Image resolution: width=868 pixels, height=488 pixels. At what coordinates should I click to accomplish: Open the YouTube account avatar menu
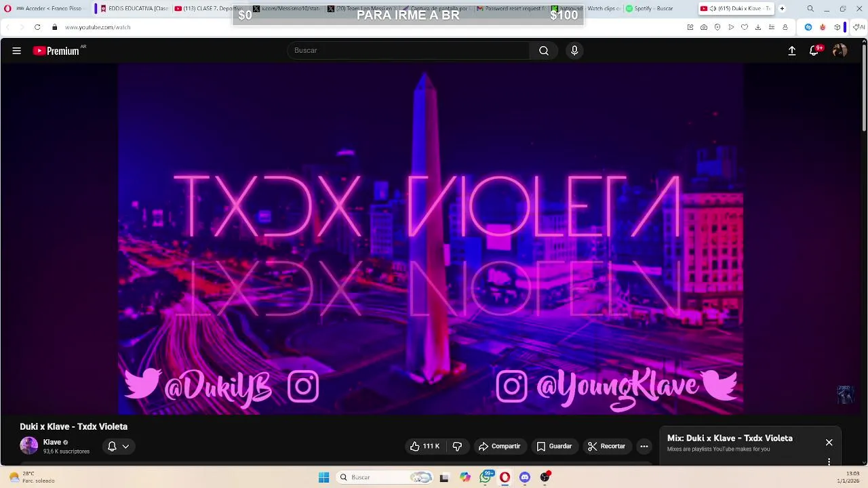click(x=840, y=51)
